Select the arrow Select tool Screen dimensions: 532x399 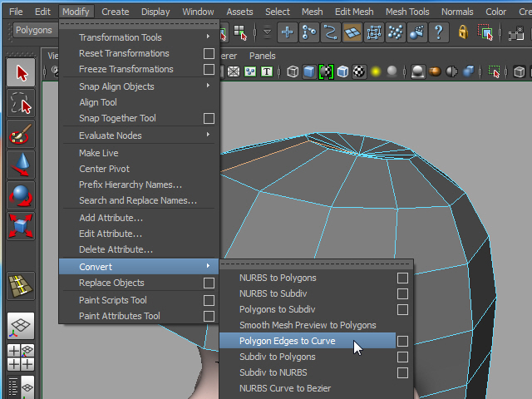[x=21, y=73]
